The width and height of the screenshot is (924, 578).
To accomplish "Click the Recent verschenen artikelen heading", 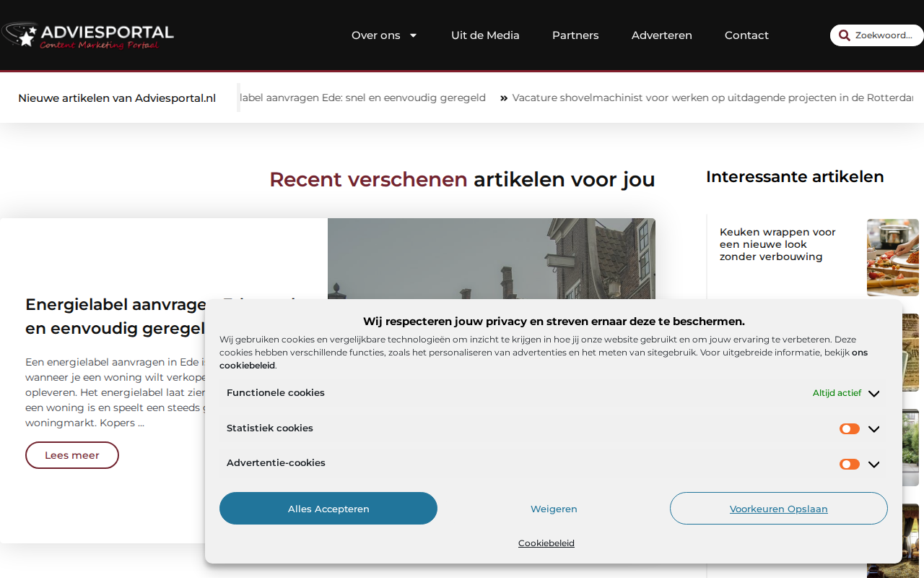I will pos(462,179).
